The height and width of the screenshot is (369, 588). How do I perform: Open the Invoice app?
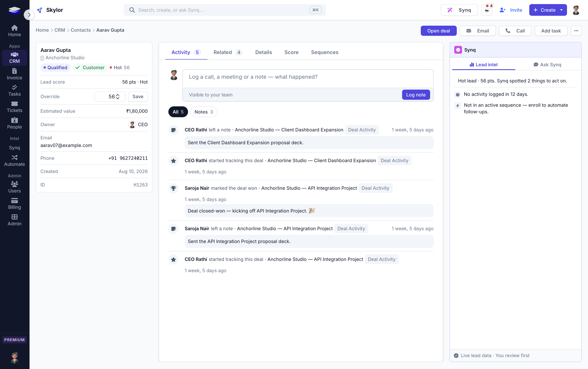click(x=14, y=74)
